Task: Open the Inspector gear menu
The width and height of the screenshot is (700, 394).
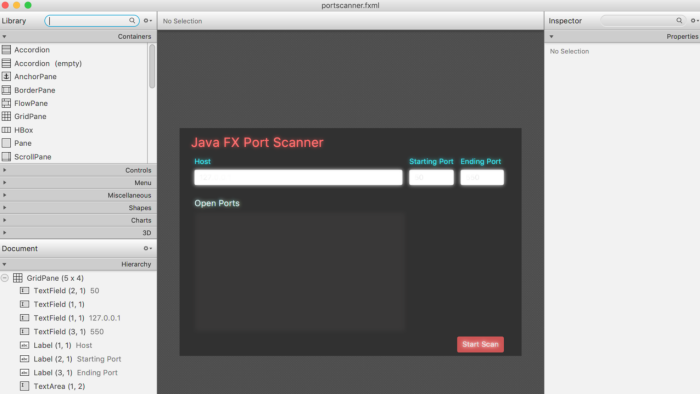Action: coord(694,21)
